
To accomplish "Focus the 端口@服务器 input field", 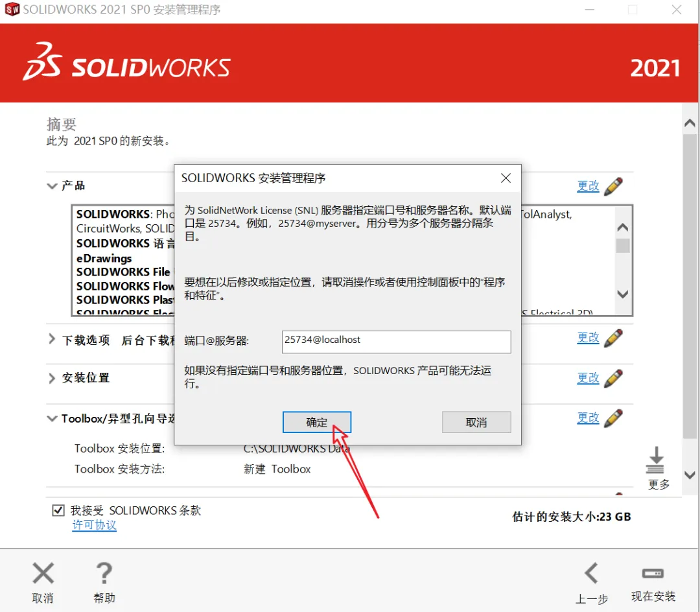I will pos(397,342).
